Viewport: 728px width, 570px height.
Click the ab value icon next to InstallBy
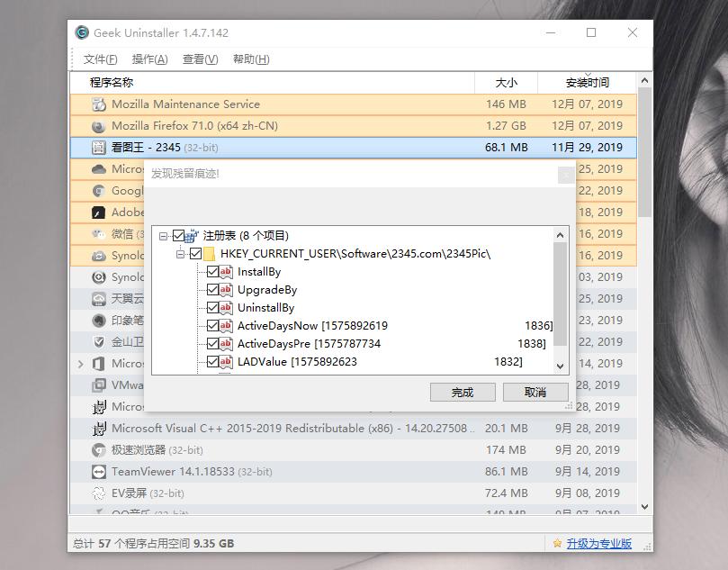(x=226, y=272)
